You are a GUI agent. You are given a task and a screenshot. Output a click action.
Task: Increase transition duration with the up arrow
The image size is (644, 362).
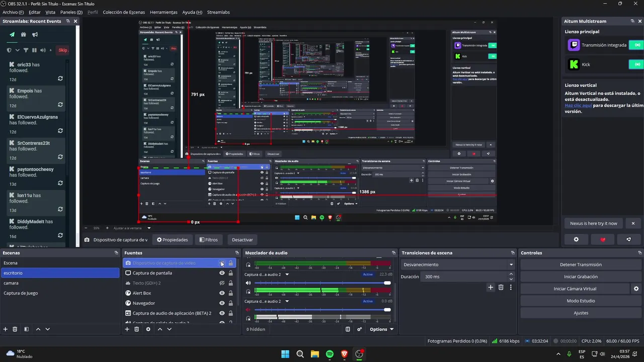click(511, 274)
